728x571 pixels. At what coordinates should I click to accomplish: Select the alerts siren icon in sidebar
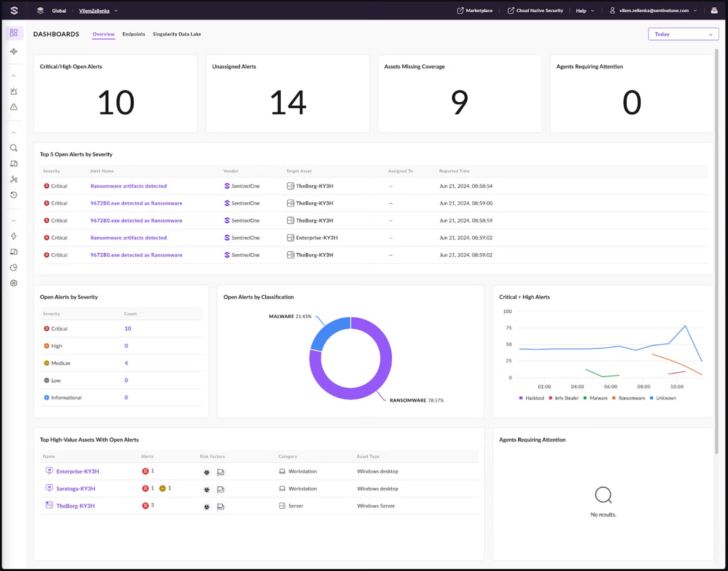14,91
